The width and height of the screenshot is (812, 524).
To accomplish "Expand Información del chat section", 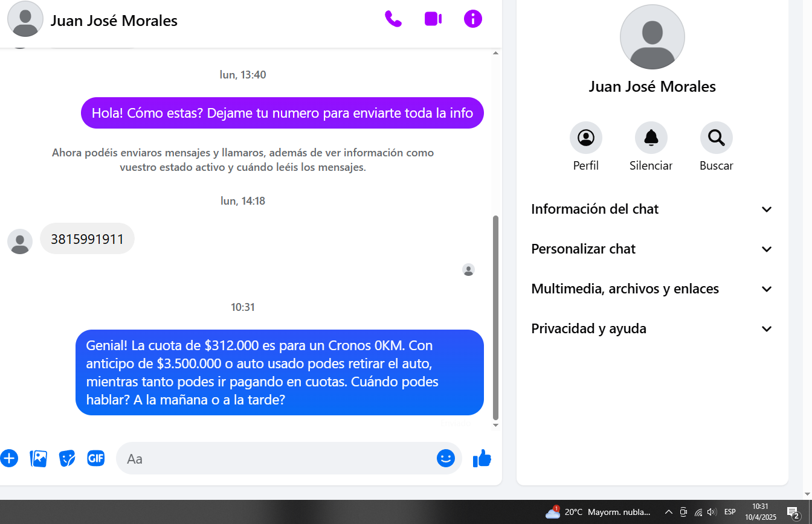I will 652,209.
